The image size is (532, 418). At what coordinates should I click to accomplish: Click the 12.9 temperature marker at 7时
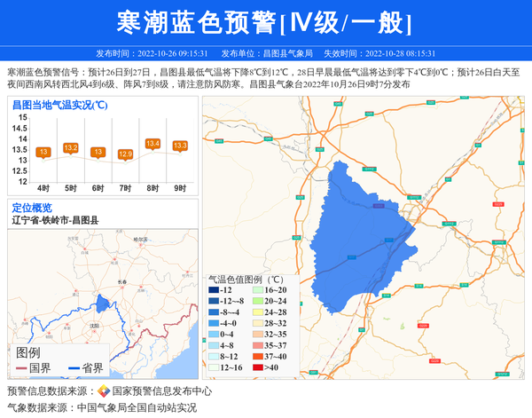coord(125,154)
